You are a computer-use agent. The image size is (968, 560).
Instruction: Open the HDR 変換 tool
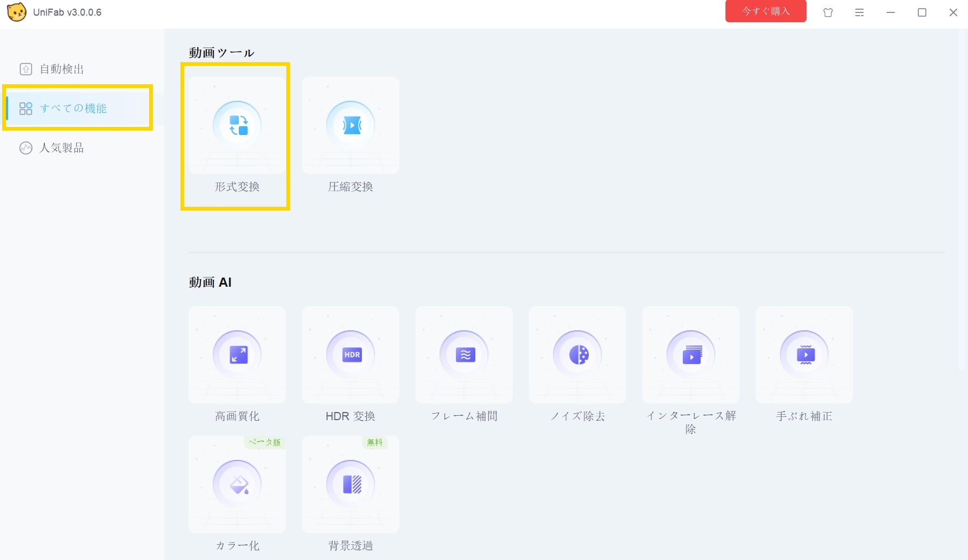point(351,355)
